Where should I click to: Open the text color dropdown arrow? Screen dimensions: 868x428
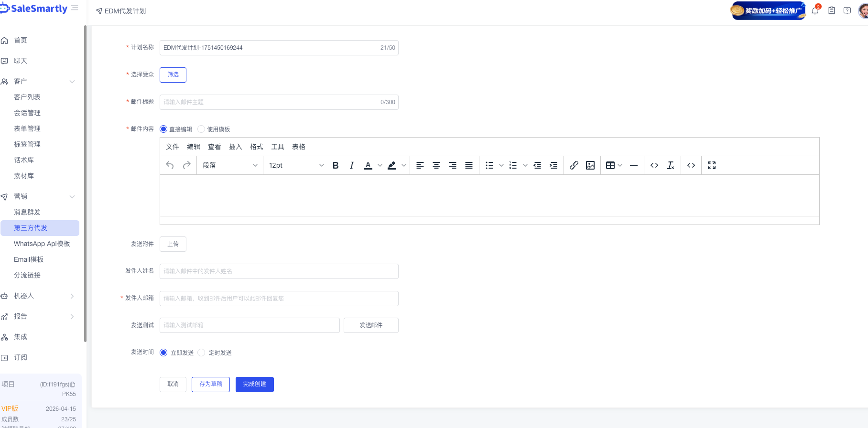click(x=380, y=165)
